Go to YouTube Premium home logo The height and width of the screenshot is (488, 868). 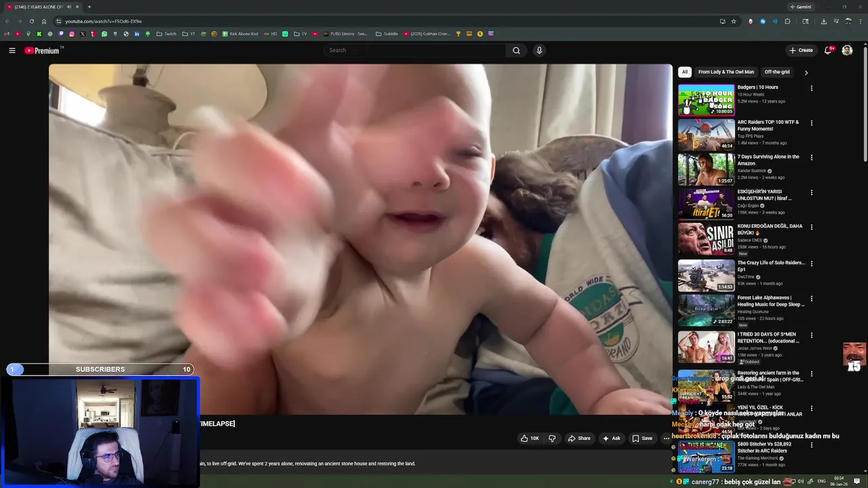click(x=43, y=50)
